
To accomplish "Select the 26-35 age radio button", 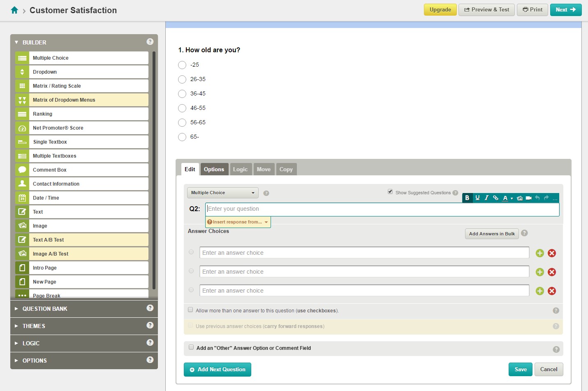I will coord(182,79).
